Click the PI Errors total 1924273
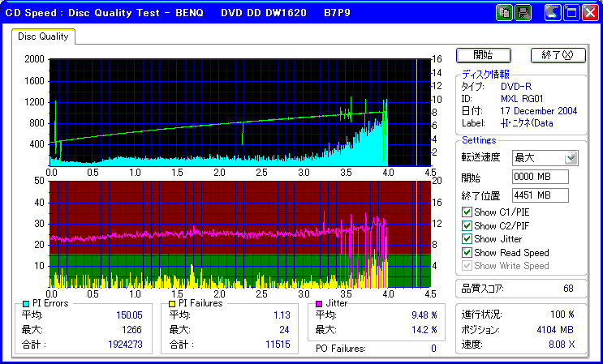This screenshot has width=603, height=364. [x=125, y=344]
